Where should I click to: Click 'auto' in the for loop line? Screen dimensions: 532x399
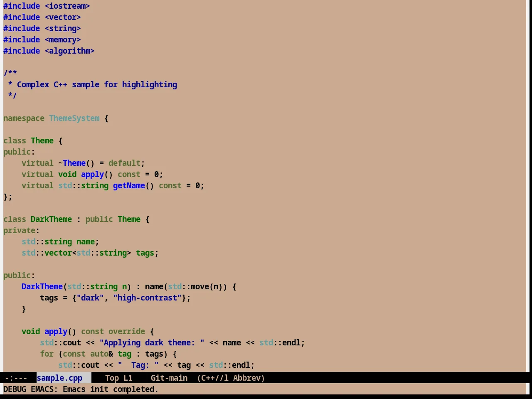(99, 354)
